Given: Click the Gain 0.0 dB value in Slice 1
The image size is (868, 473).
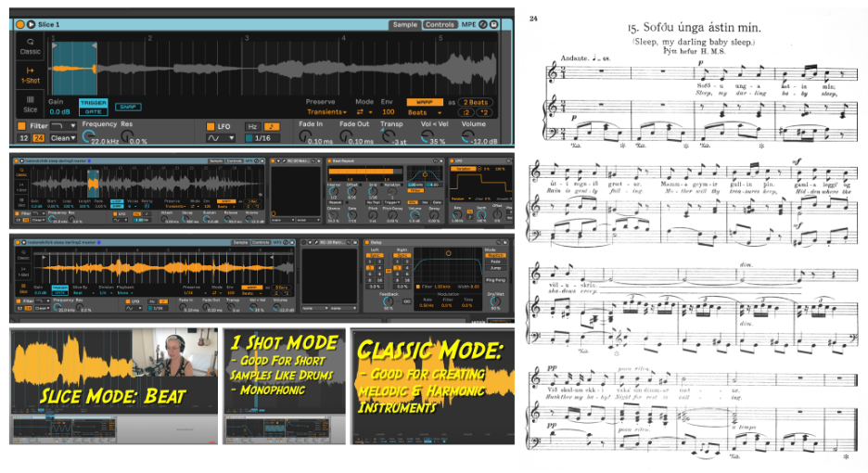Looking at the screenshot, I should 59,111.
